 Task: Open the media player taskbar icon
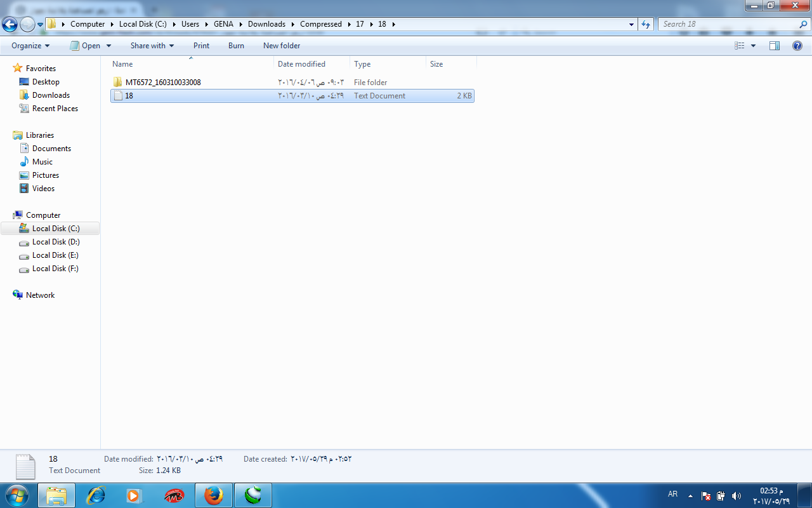tap(134, 495)
